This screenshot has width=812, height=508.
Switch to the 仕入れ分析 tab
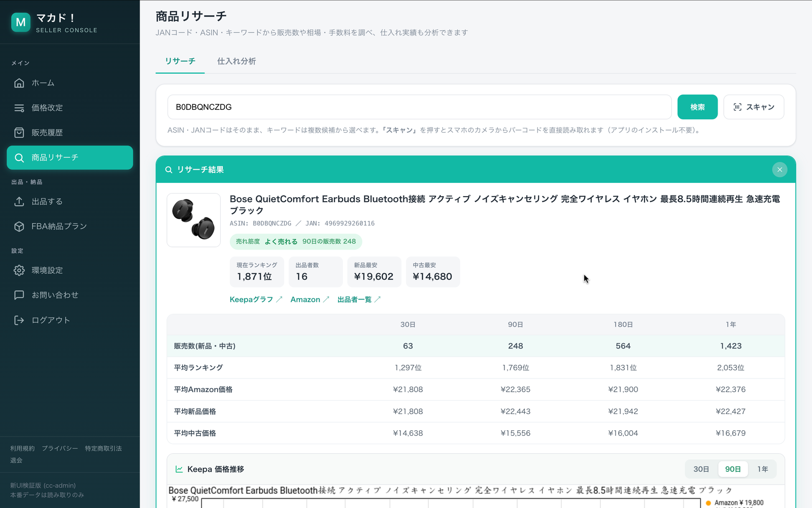pos(236,61)
